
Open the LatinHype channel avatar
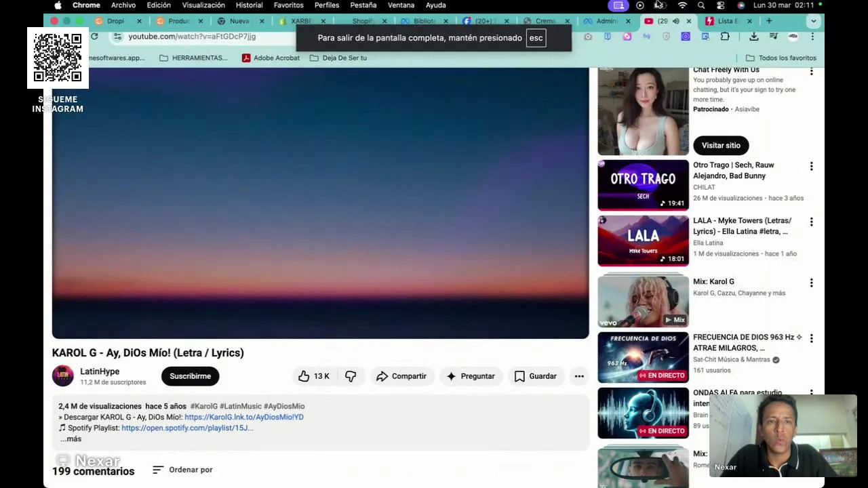click(x=63, y=375)
